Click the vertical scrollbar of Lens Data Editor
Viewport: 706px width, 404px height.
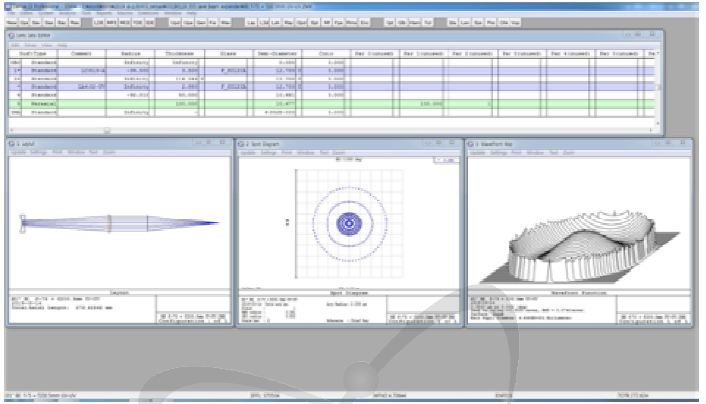click(x=658, y=86)
